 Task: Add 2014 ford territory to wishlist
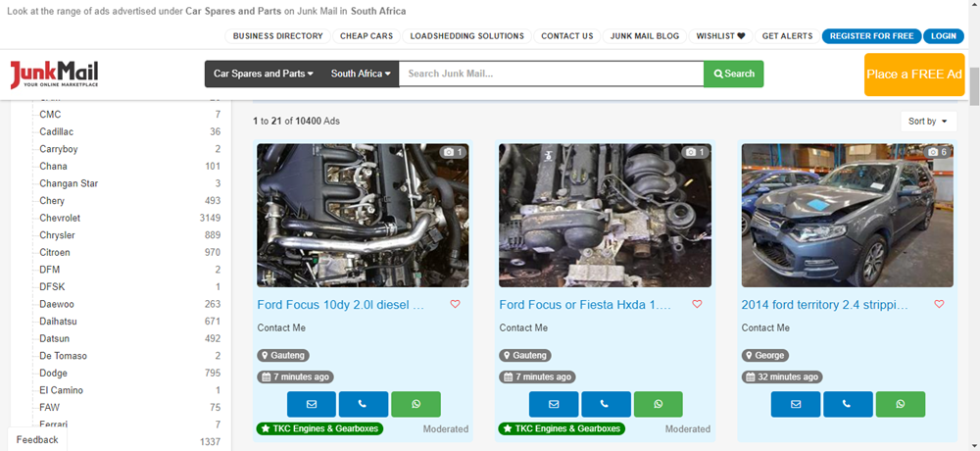939,304
